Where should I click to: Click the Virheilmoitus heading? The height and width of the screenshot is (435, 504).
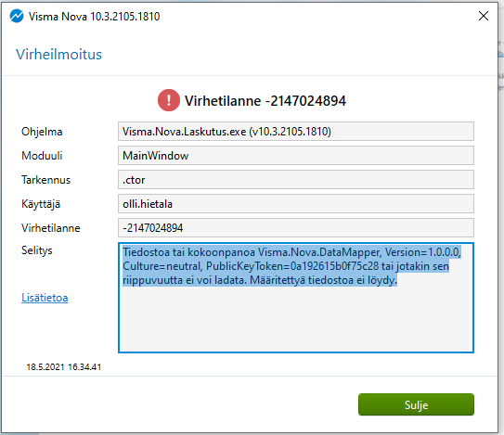tap(58, 55)
